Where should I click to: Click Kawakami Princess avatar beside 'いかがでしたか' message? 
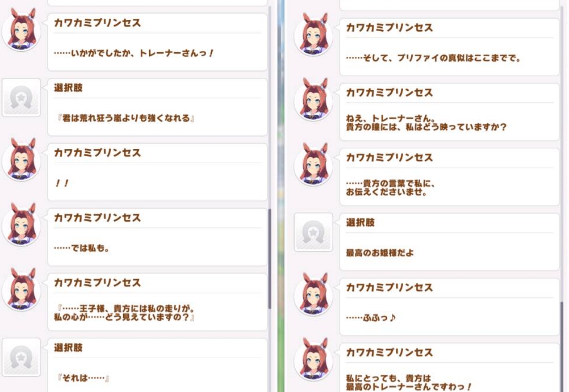point(21,31)
